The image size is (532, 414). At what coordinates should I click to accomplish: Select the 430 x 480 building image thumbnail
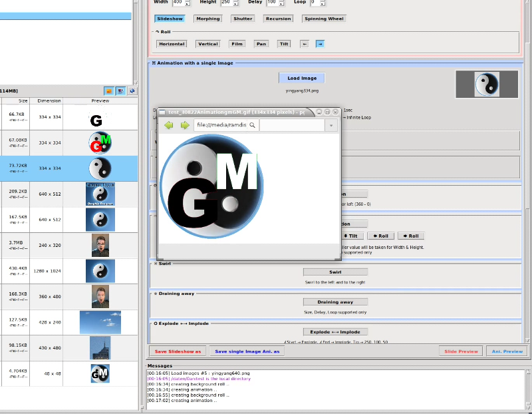coord(100,348)
